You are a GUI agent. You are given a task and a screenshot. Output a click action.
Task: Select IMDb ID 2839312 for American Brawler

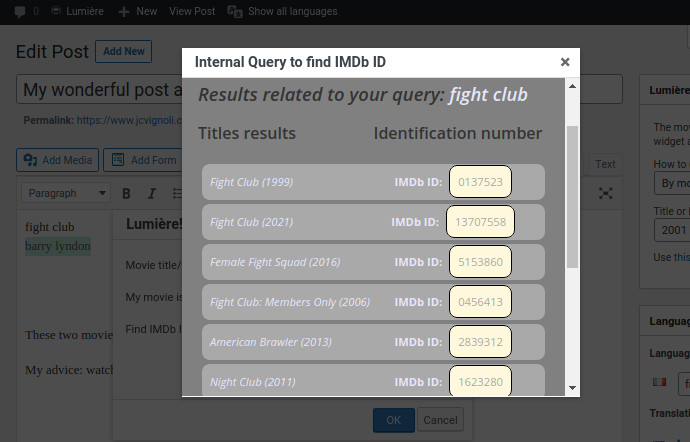coord(480,342)
